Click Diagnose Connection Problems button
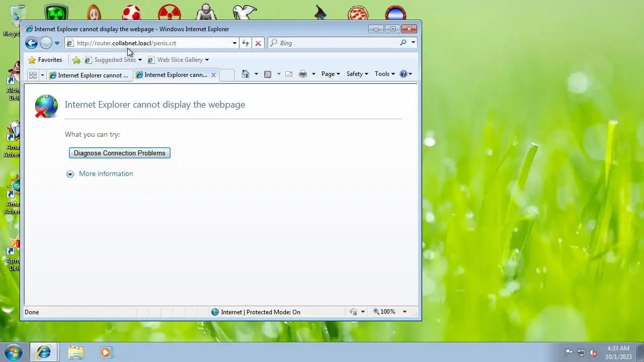644x362 pixels. (x=120, y=153)
